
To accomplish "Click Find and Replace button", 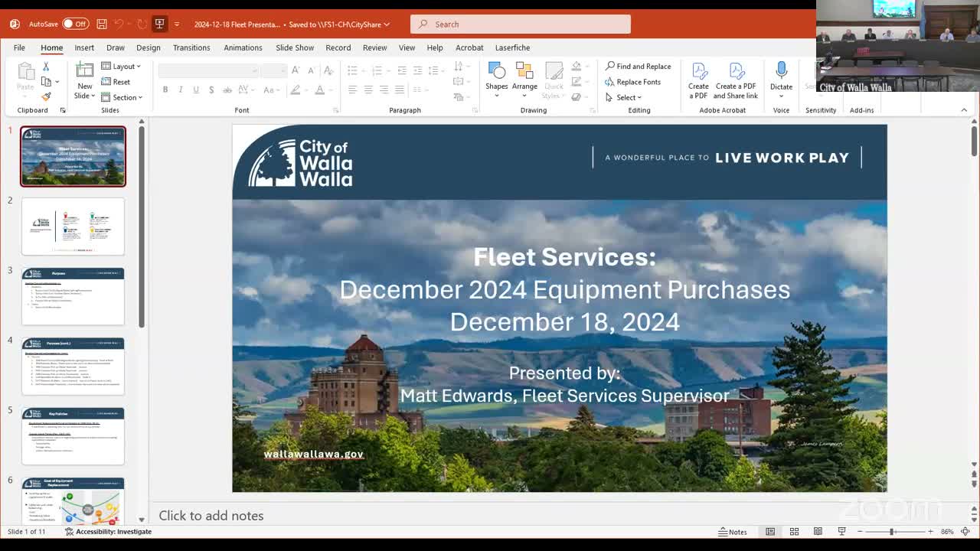I will (638, 67).
